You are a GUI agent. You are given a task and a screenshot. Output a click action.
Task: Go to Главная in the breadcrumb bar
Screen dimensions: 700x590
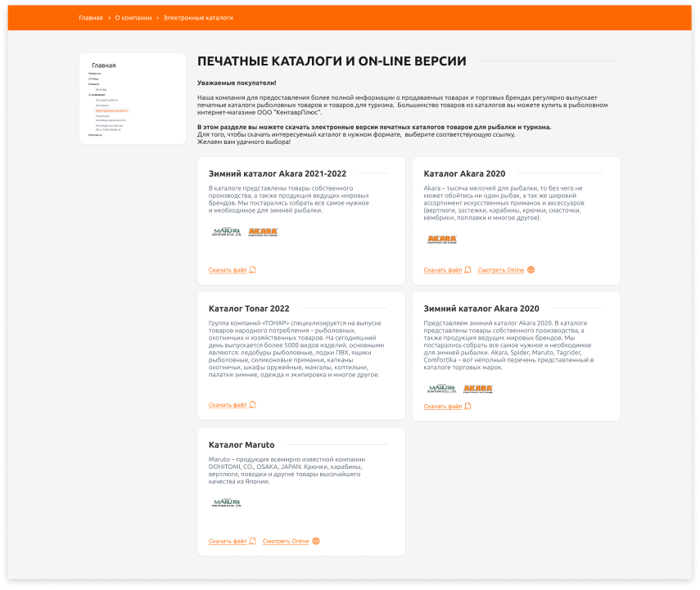(91, 17)
